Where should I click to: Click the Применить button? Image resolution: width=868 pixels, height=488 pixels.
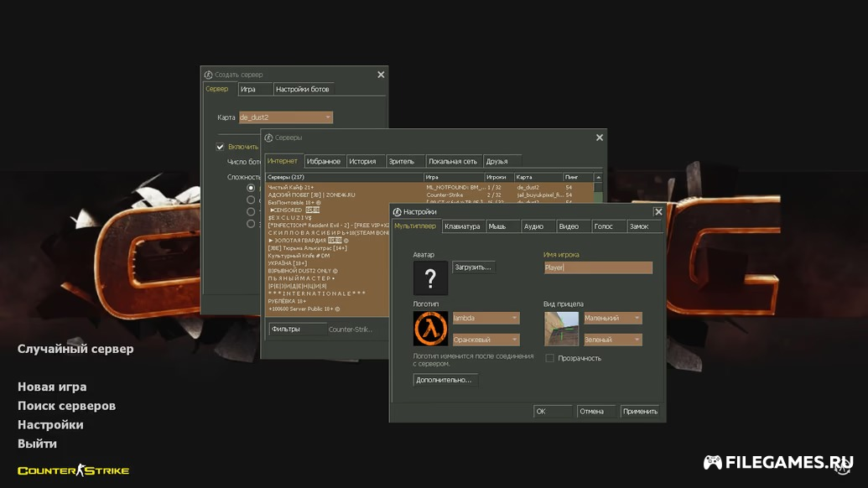click(x=641, y=411)
